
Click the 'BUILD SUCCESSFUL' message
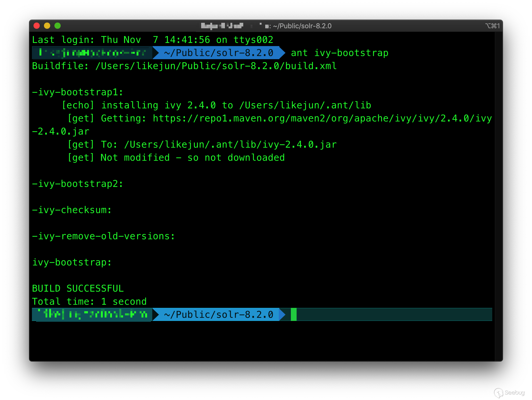coord(78,288)
